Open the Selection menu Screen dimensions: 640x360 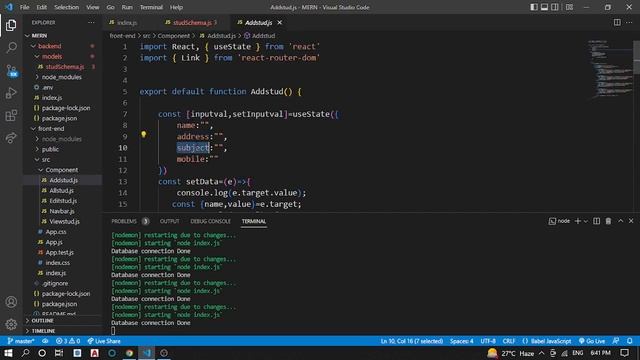(x=66, y=7)
